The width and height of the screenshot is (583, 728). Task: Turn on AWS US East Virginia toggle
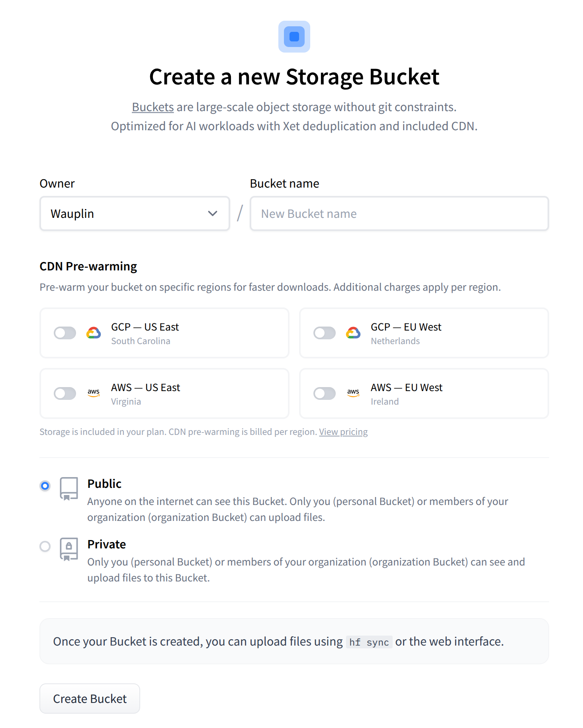click(x=65, y=393)
